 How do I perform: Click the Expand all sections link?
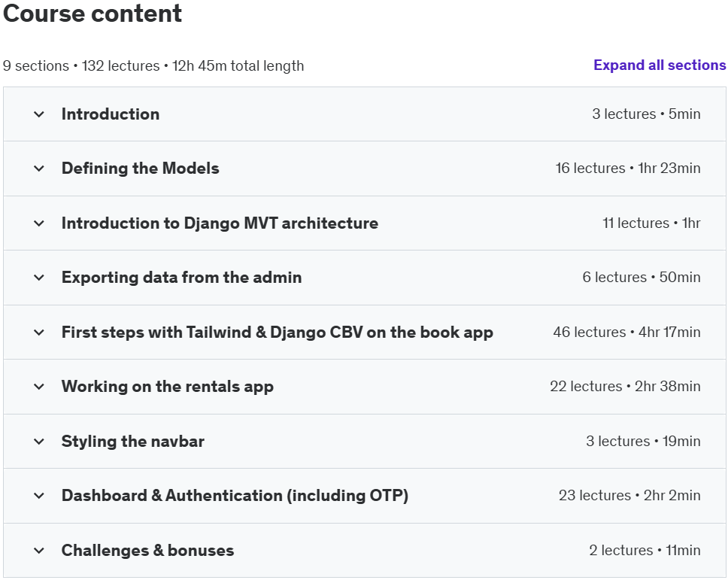coord(660,65)
